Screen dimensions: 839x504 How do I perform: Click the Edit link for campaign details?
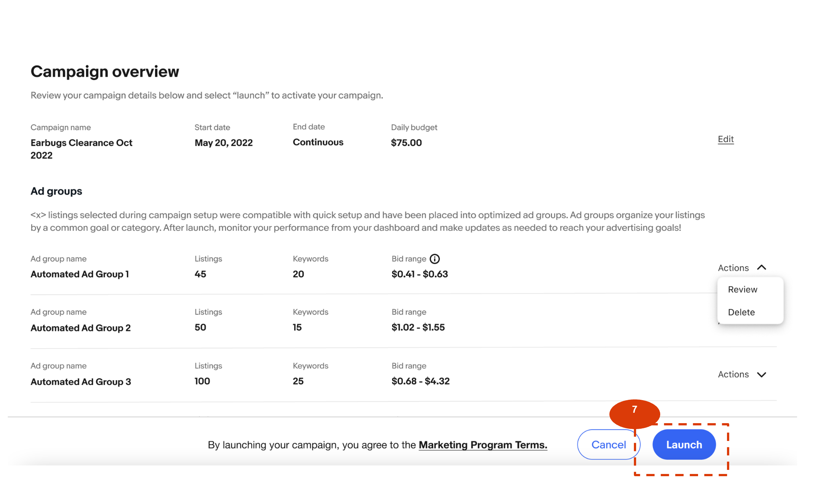(x=726, y=139)
